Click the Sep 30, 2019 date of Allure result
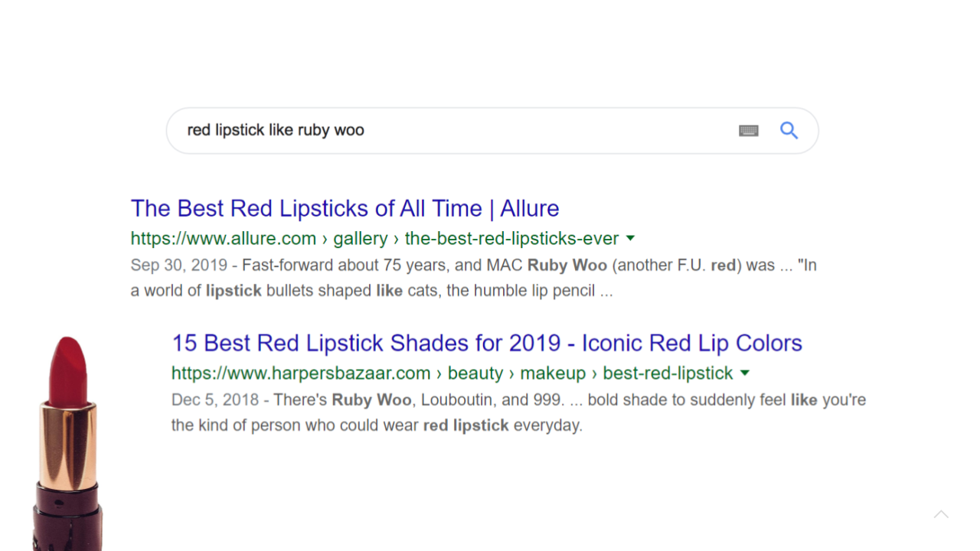 coord(179,266)
